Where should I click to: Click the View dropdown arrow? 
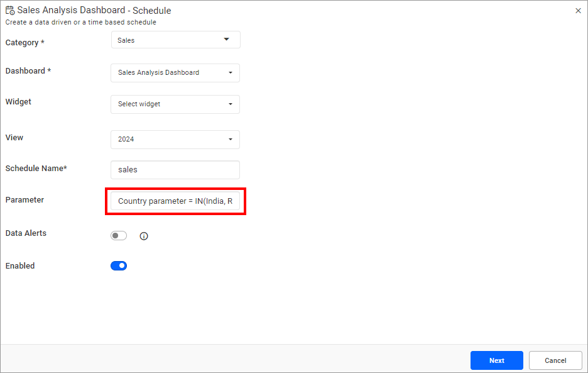[231, 139]
